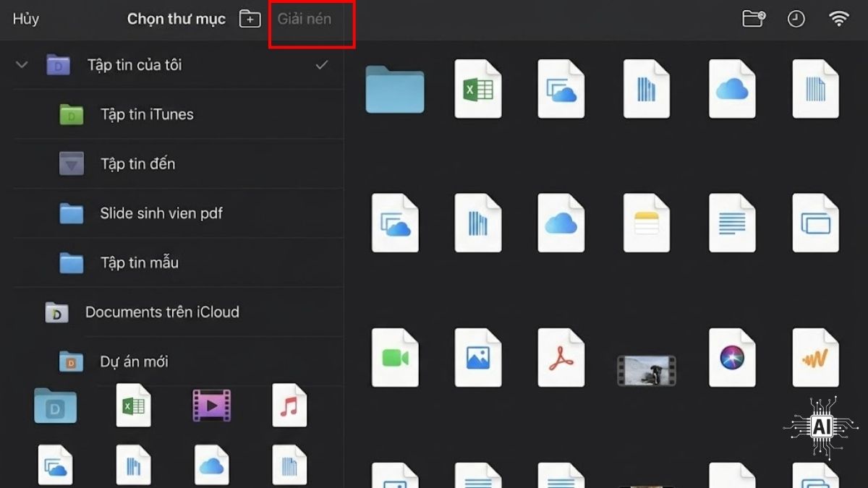
Task: Open the Excel file next to the purple video icon
Action: pos(134,405)
